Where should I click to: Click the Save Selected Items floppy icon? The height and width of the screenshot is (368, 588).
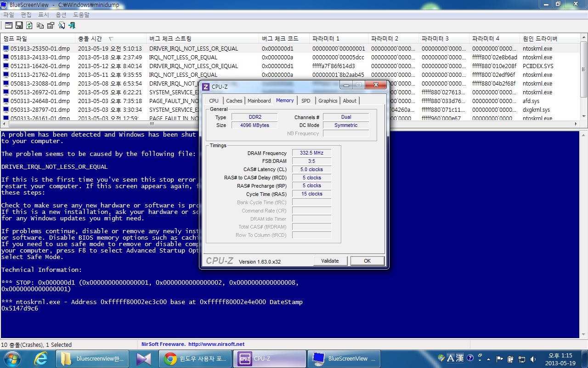tap(19, 25)
